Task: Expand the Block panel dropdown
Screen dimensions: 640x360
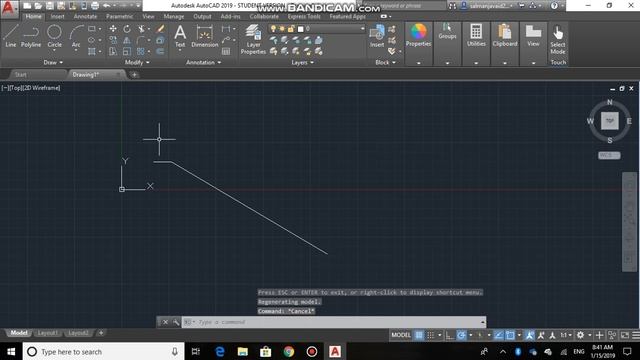Action: [x=385, y=62]
